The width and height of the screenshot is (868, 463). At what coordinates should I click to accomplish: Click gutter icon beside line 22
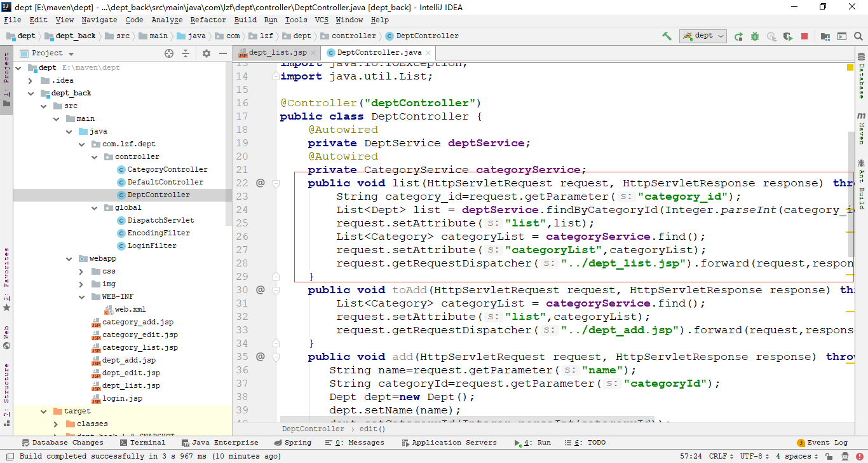(x=260, y=183)
